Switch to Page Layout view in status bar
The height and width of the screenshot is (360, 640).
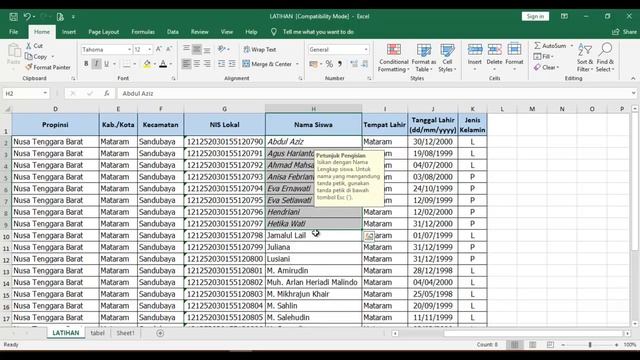532,345
